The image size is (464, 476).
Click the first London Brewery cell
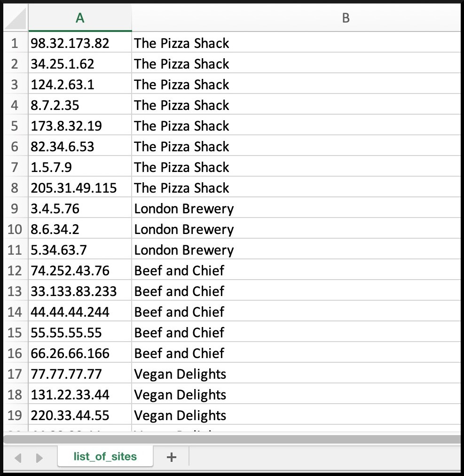296,208
